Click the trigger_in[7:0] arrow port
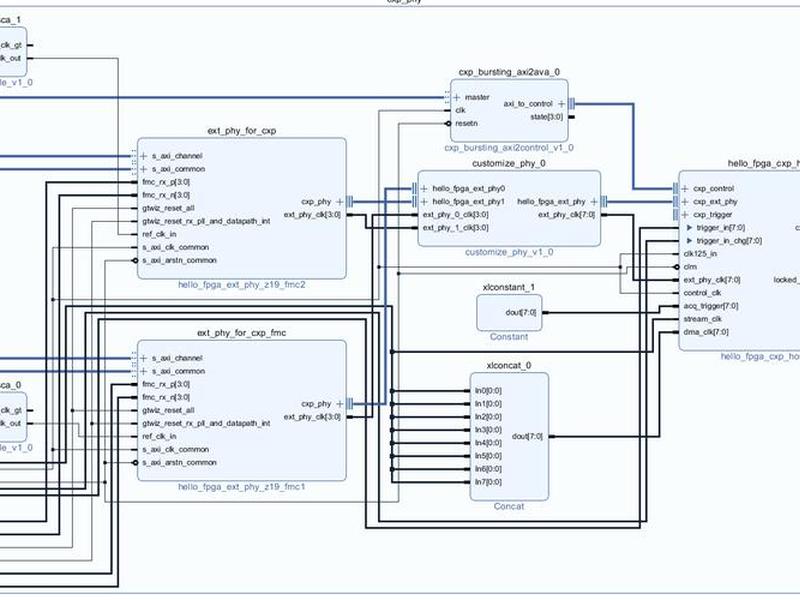This screenshot has width=800, height=600. pyautogui.click(x=689, y=228)
